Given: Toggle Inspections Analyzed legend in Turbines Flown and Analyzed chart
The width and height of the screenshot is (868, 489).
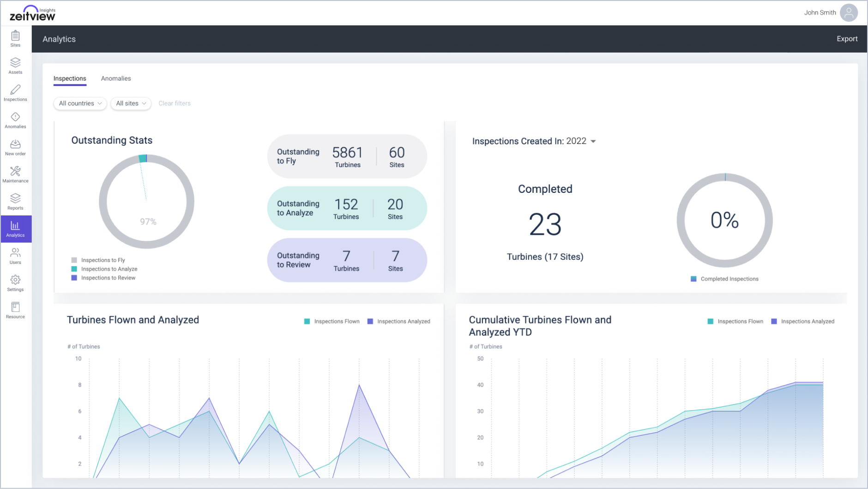Looking at the screenshot, I should tap(398, 322).
